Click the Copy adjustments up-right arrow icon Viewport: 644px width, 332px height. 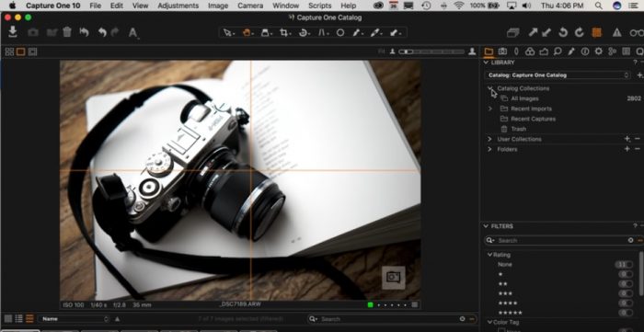point(533,32)
